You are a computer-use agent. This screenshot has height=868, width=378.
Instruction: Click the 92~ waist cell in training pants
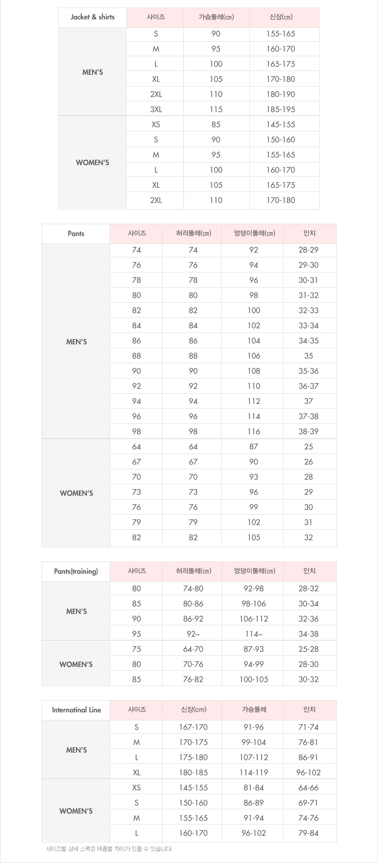pos(193,634)
